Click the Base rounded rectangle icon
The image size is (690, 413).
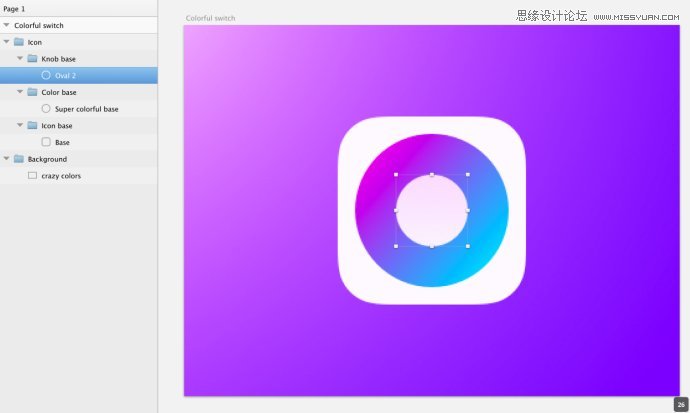[46, 142]
